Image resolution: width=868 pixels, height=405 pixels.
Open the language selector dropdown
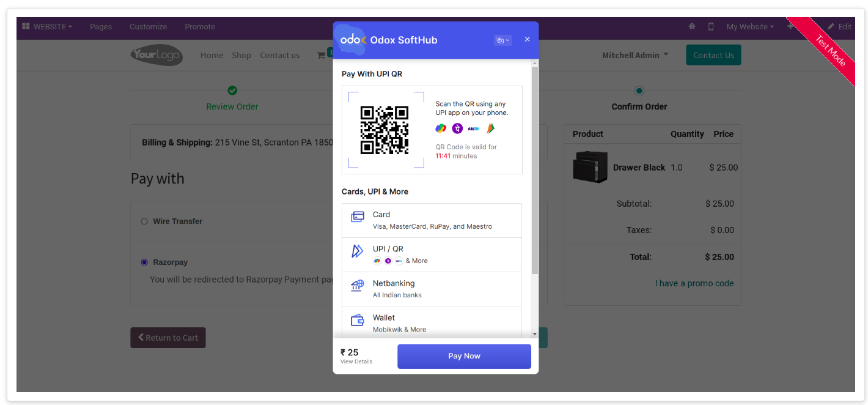[502, 40]
